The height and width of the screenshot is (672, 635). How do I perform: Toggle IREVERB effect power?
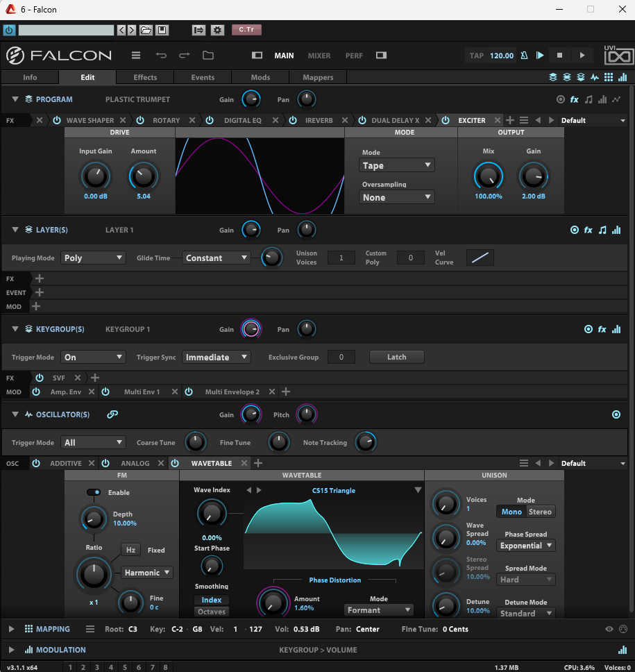pyautogui.click(x=293, y=120)
